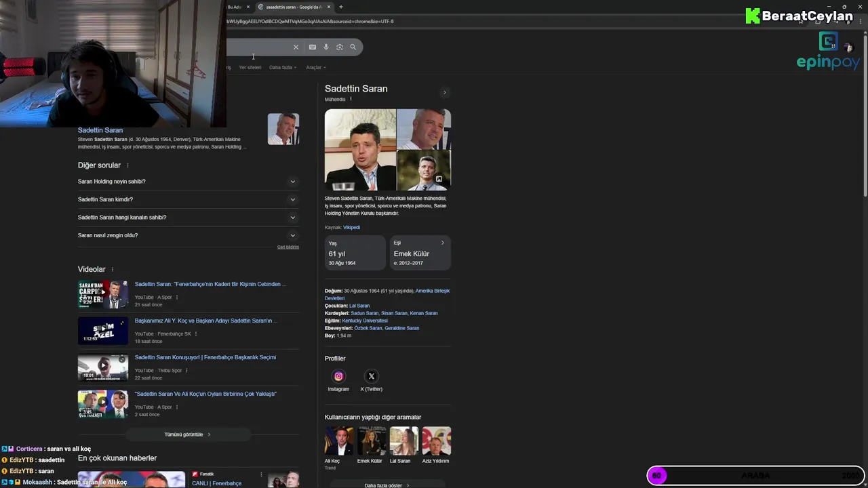Start voice search with the microphone icon
The height and width of the screenshot is (488, 868).
(x=326, y=47)
